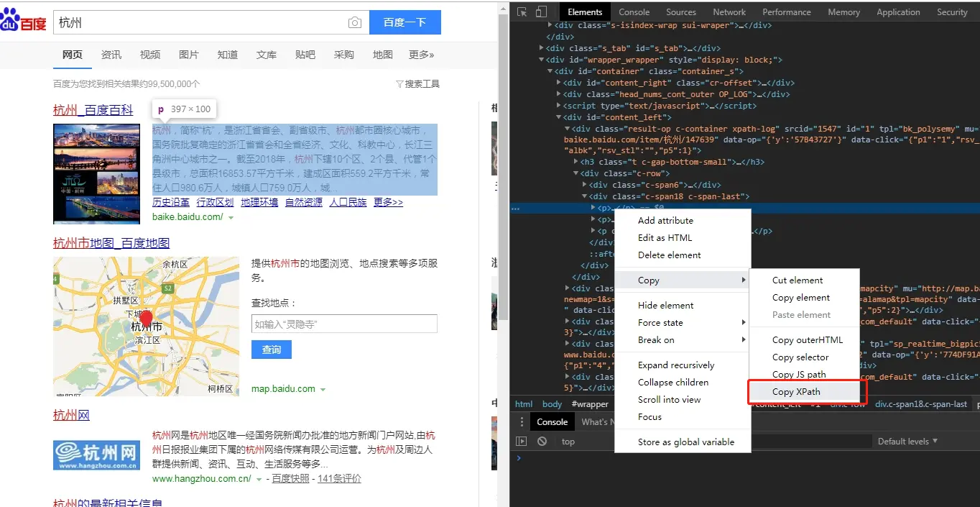Screen dimensions: 980x507
Task: Click the search-by-image camera icon in the search box
Action: pyautogui.click(x=355, y=22)
